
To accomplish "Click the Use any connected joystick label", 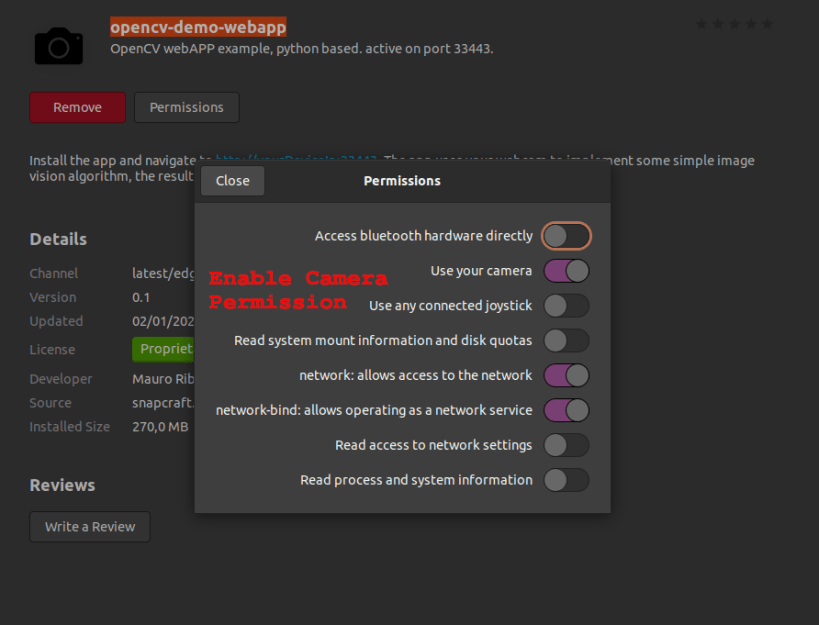I will click(x=450, y=305).
